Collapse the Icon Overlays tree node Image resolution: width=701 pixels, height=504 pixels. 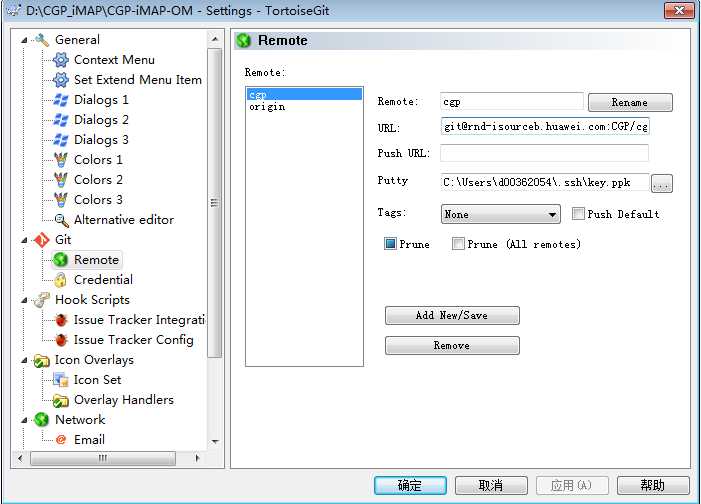click(24, 360)
